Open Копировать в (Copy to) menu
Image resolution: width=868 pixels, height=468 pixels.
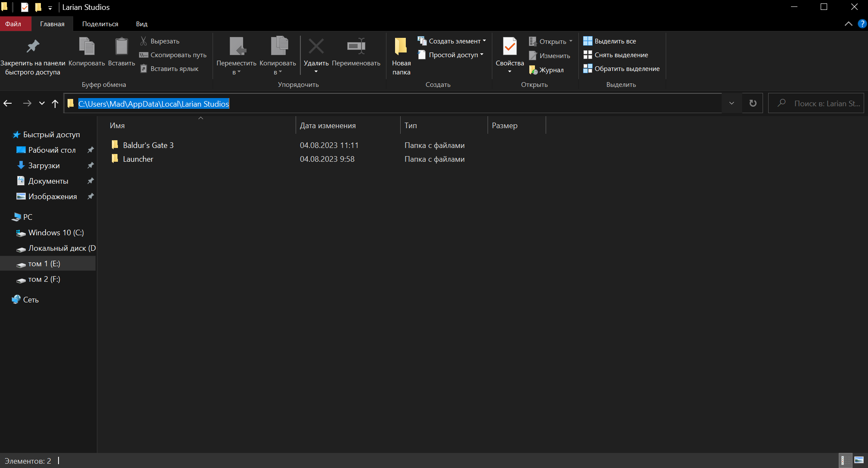tap(278, 56)
